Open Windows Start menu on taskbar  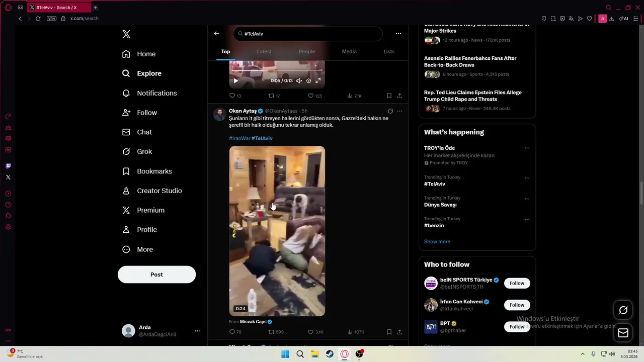pyautogui.click(x=285, y=354)
